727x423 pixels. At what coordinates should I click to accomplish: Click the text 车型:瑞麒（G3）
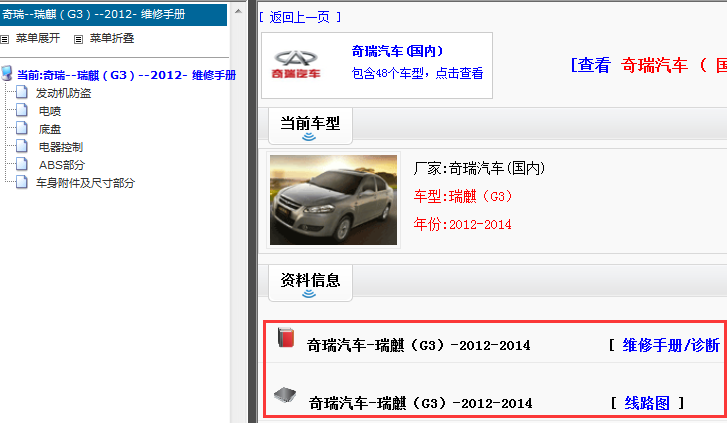(463, 197)
